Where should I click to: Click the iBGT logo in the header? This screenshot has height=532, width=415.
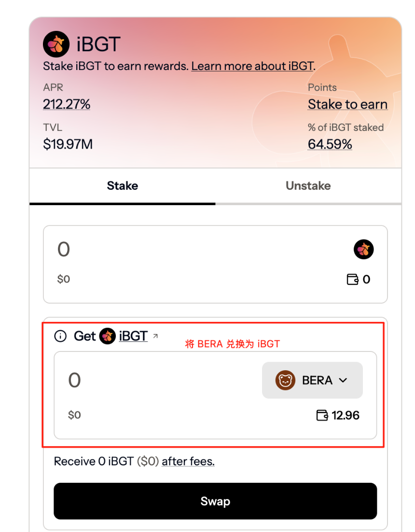click(55, 43)
